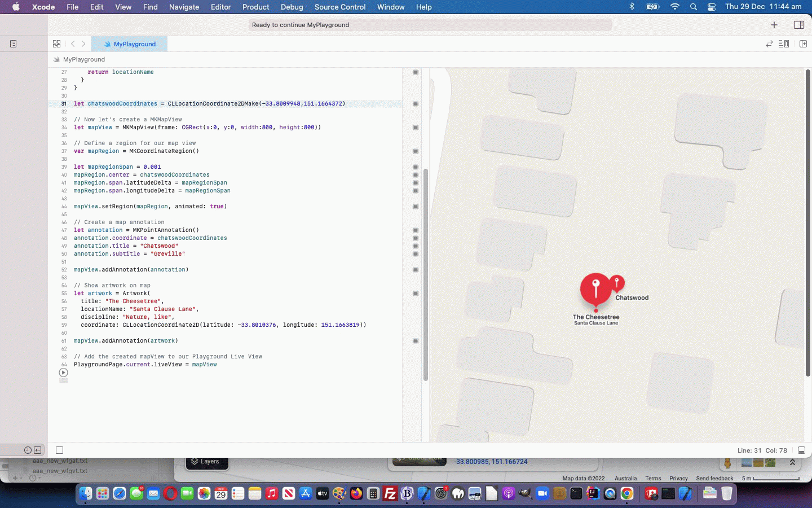Image resolution: width=812 pixels, height=508 pixels.
Task: Toggle the navigator sidebar panel
Action: pyautogui.click(x=14, y=44)
